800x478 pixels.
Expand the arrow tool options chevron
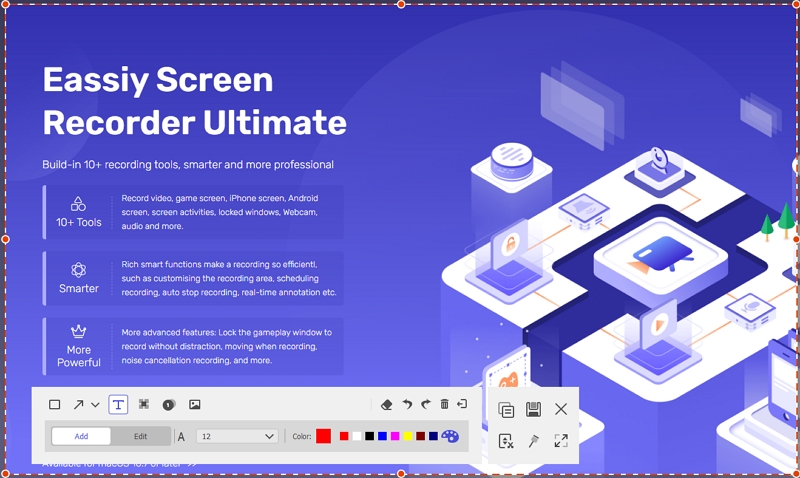(95, 405)
